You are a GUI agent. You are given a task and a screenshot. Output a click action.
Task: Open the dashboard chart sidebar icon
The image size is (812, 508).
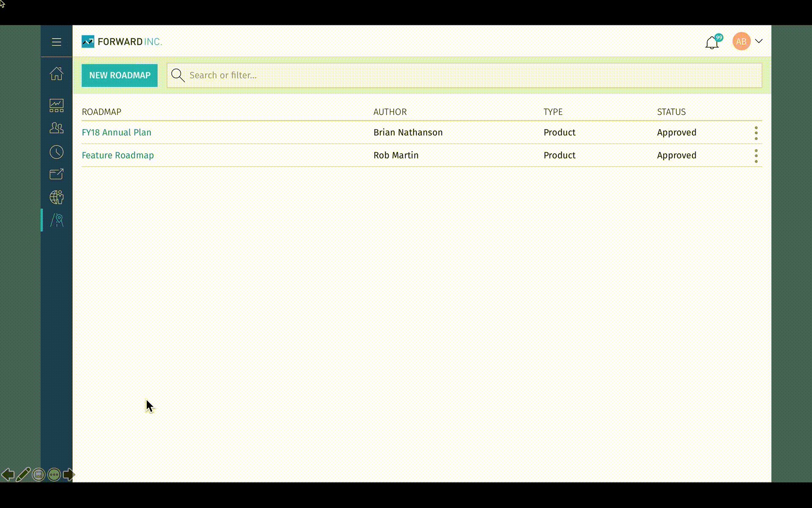[x=56, y=105]
